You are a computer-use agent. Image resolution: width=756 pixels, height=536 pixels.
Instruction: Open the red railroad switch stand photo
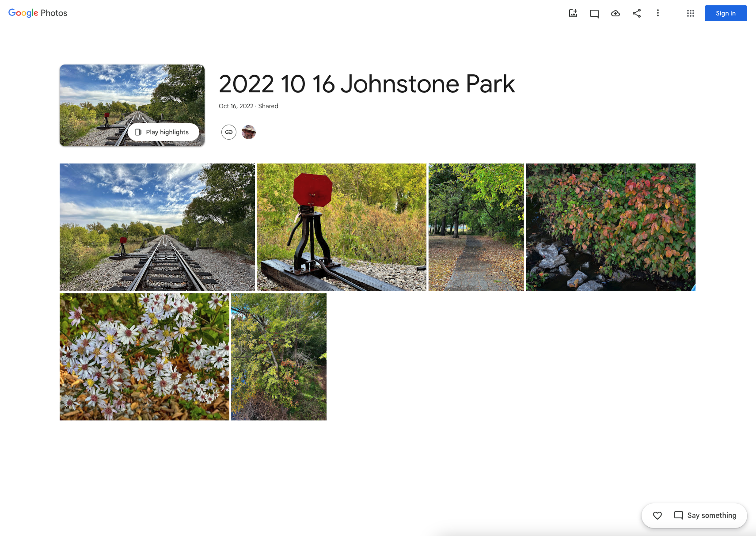coord(342,227)
